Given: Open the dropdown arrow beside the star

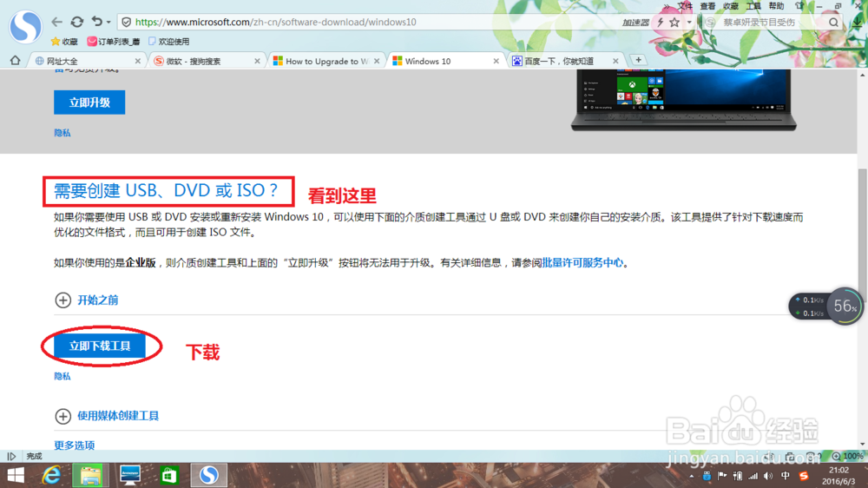Looking at the screenshot, I should 689,23.
